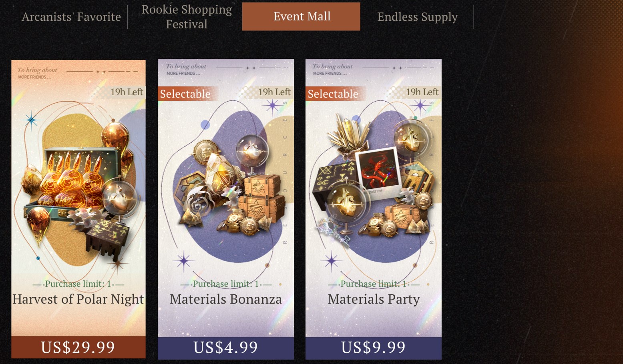This screenshot has height=364, width=623.
Task: Open the Materials Party pack title
Action: [374, 299]
